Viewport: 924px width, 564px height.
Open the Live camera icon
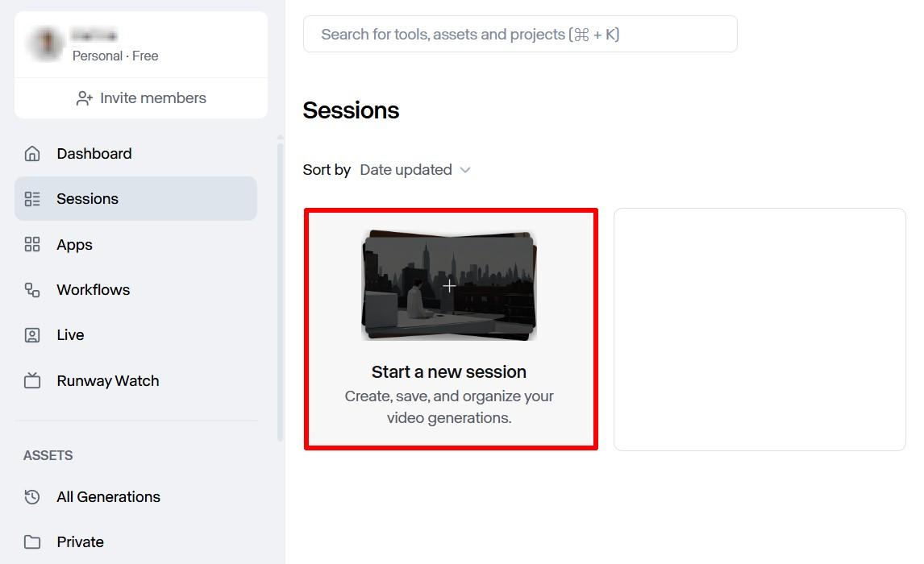[x=32, y=334]
